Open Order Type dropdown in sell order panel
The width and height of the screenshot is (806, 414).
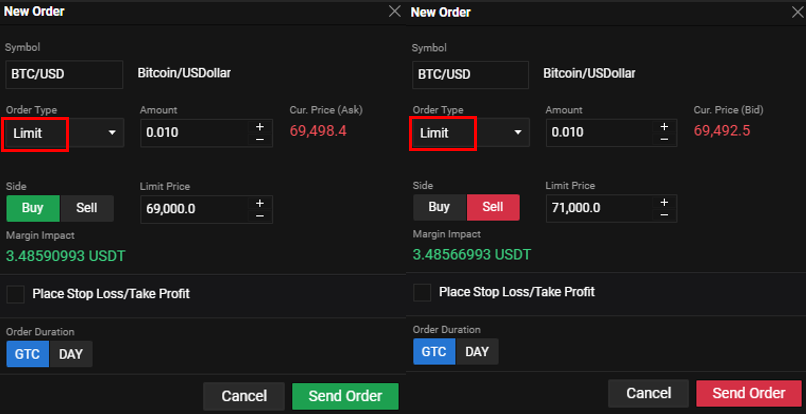(x=470, y=133)
